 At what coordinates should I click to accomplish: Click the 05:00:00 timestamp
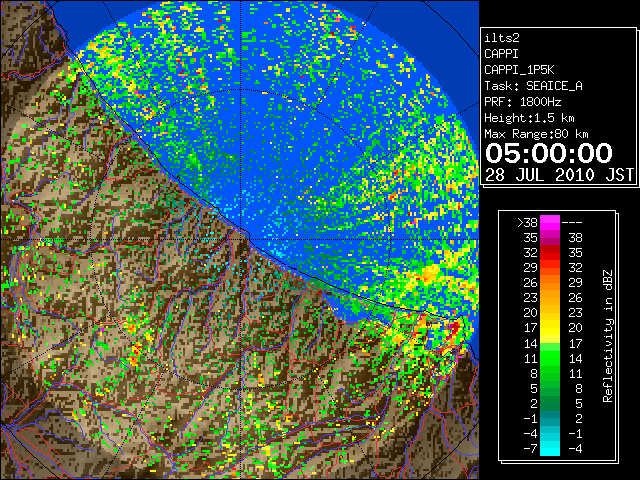coord(549,153)
